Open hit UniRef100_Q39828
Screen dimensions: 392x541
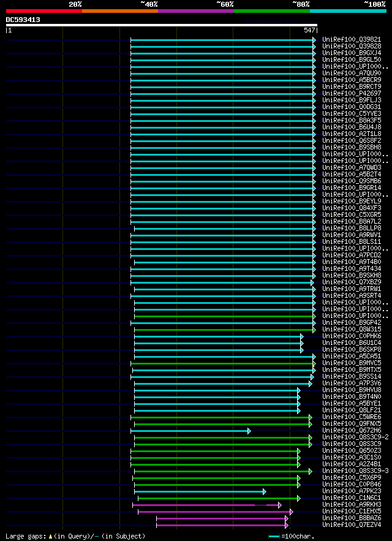(x=352, y=46)
